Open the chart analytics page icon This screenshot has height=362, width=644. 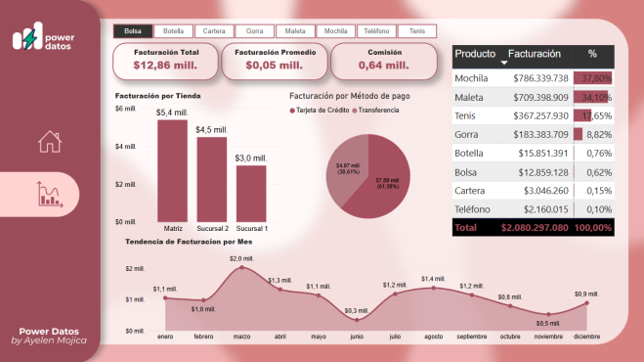click(50, 194)
